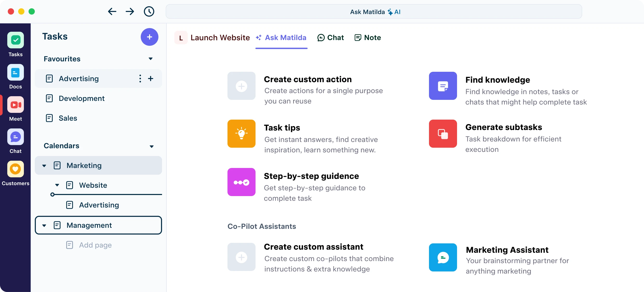Collapse the Marketing calendar tree
Screen dimensions: 644x292
[44, 166]
